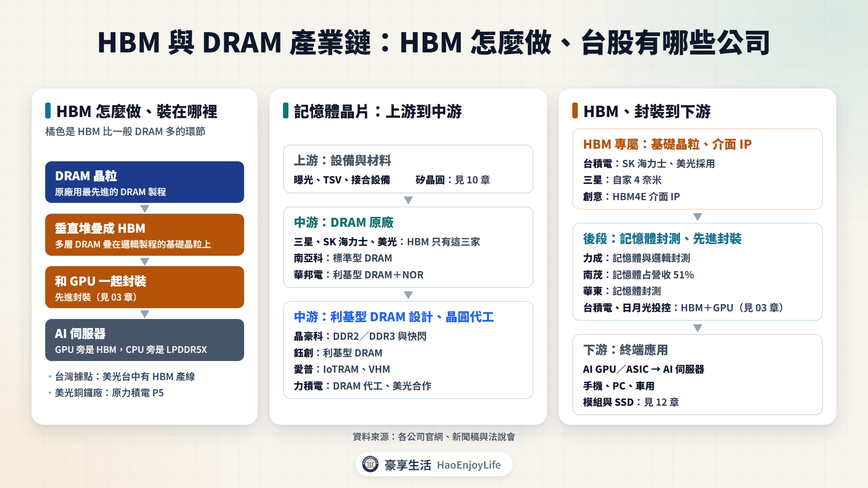Click line AI GPU／ASIC → AI 伺服器
This screenshot has width=868, height=488.
[x=644, y=369]
